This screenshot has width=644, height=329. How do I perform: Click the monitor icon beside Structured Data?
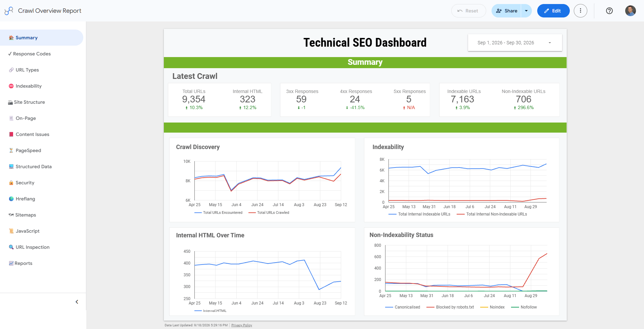tap(11, 167)
